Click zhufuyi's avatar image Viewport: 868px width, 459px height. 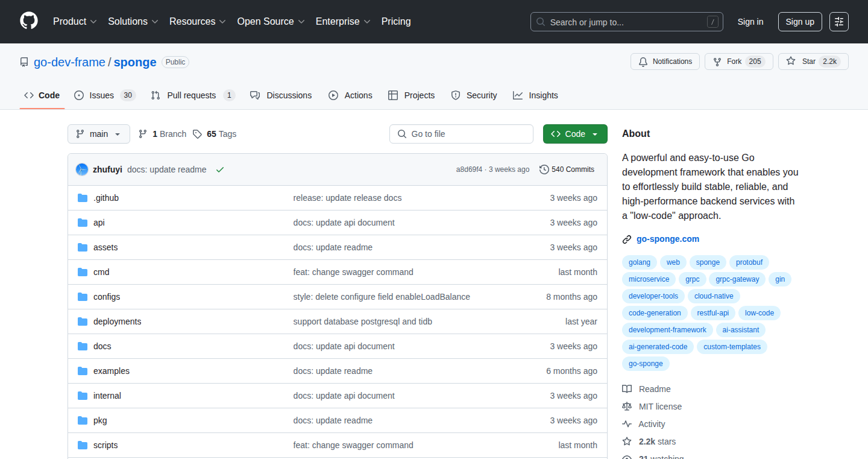coord(82,169)
